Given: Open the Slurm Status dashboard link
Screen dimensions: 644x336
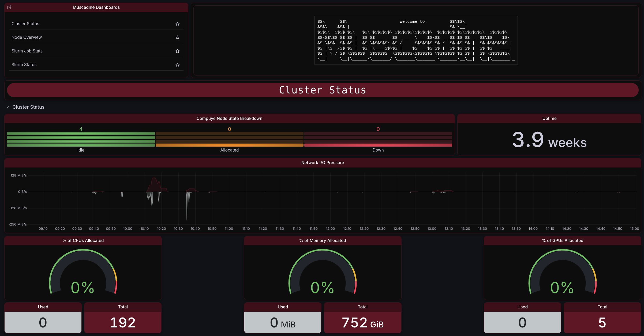Looking at the screenshot, I should point(24,65).
